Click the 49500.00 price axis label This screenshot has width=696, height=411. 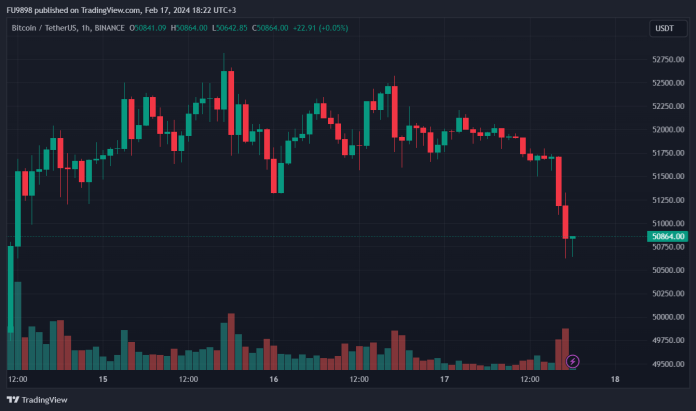[x=667, y=364]
